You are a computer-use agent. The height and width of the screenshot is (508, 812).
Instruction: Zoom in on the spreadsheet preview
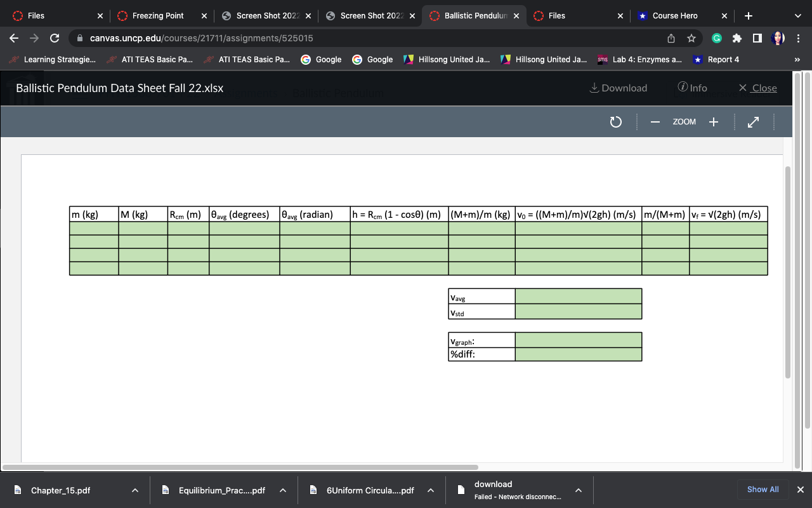[x=713, y=121]
